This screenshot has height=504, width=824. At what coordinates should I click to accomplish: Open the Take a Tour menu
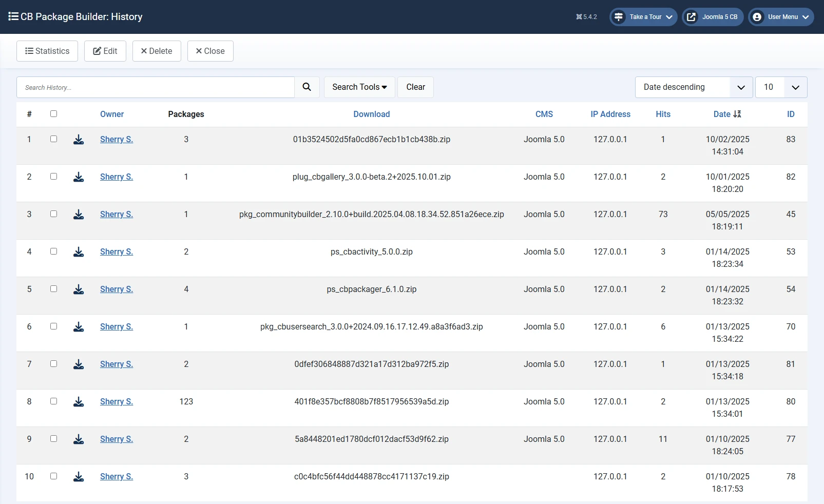tap(643, 17)
